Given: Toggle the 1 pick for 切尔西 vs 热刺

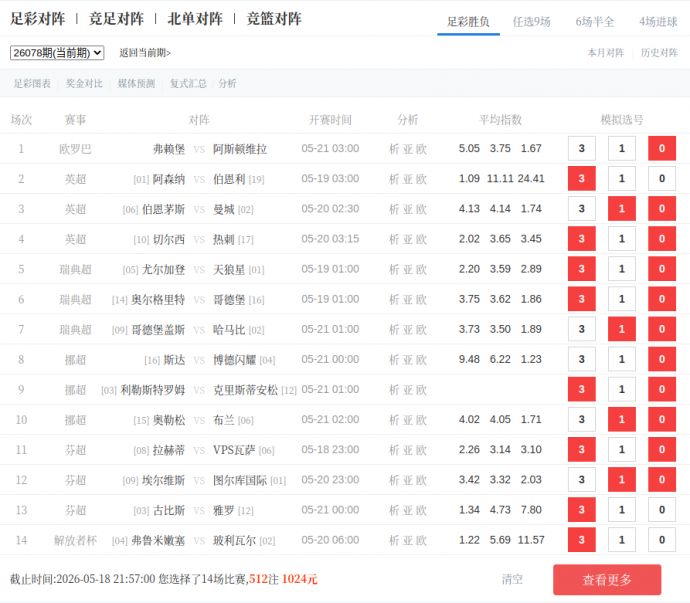Looking at the screenshot, I should click(621, 239).
